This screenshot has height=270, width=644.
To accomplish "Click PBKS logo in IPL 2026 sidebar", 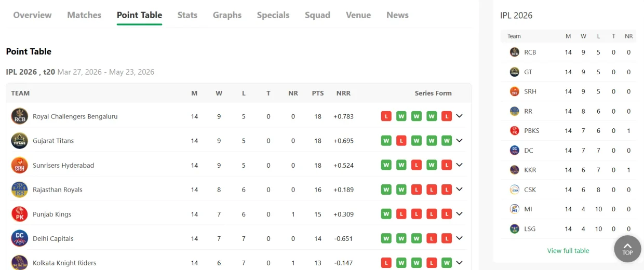I will 515,130.
